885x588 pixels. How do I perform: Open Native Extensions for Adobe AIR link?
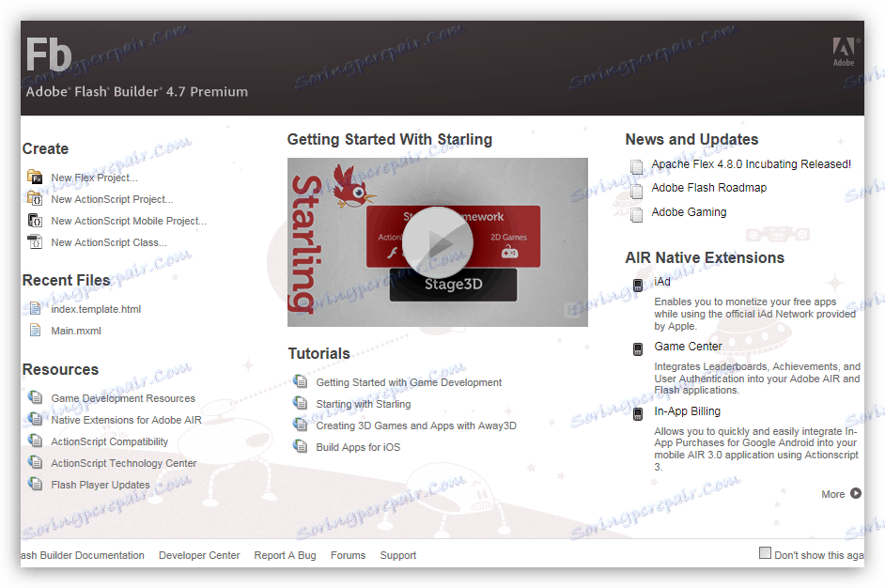tap(127, 420)
